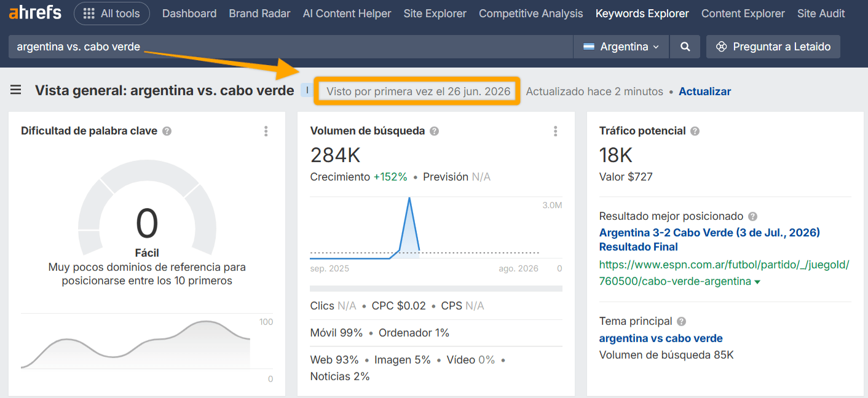
Task: Open the Argentina country dropdown
Action: coord(621,47)
